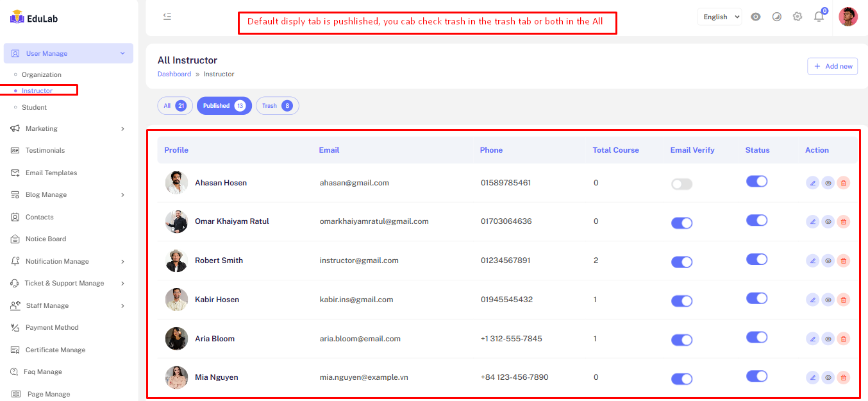Go to Dashboard breadcrumb link
Viewport: 868px width, 401px height.
(x=174, y=74)
